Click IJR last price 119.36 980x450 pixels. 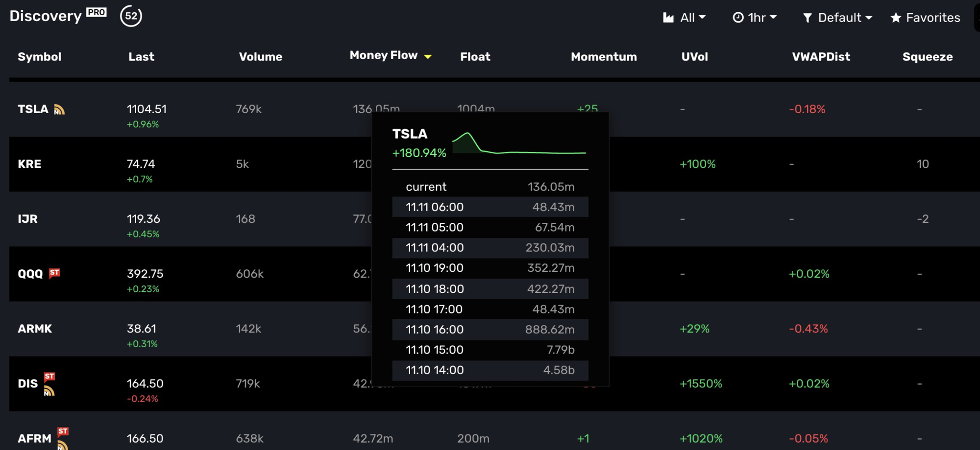point(143,218)
